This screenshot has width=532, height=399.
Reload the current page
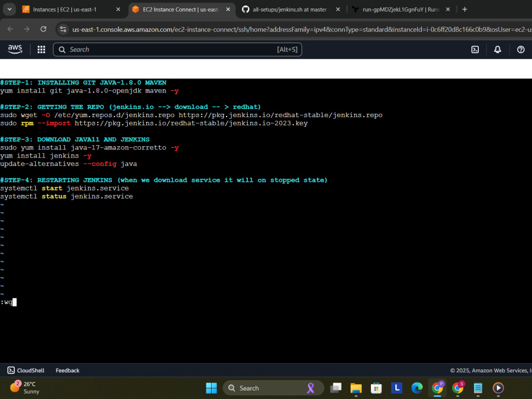coord(44,29)
